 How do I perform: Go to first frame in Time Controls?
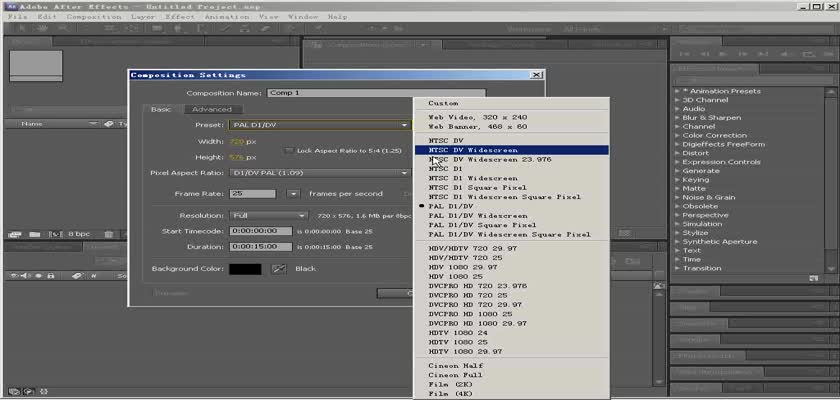tap(684, 54)
